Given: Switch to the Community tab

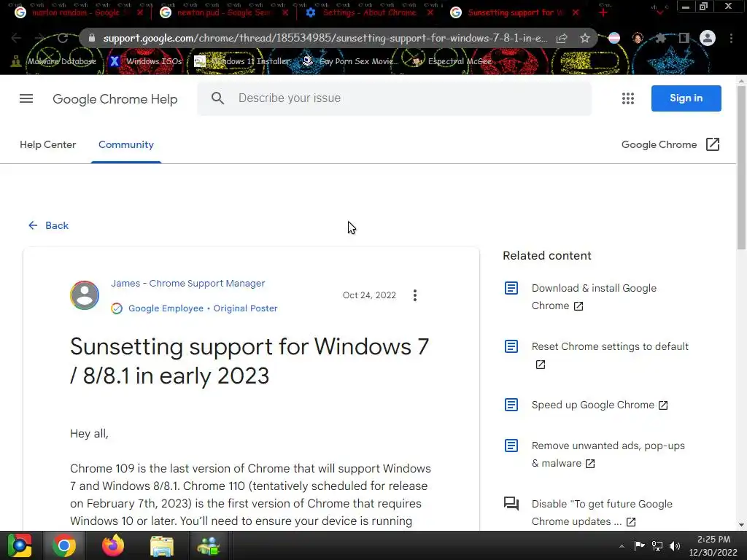Looking at the screenshot, I should pos(125,145).
